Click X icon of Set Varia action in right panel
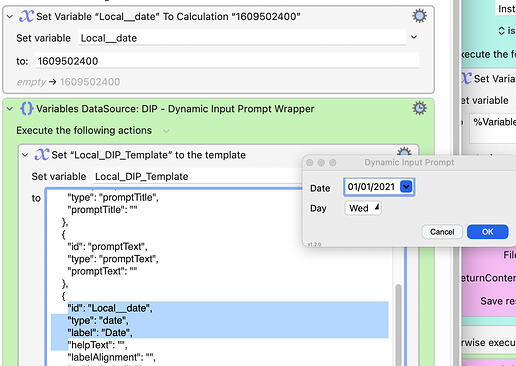This screenshot has width=516, height=366. tap(467, 78)
